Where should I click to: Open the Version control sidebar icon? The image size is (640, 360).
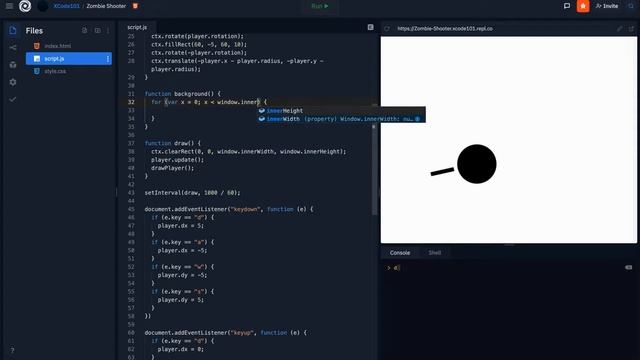click(x=13, y=48)
